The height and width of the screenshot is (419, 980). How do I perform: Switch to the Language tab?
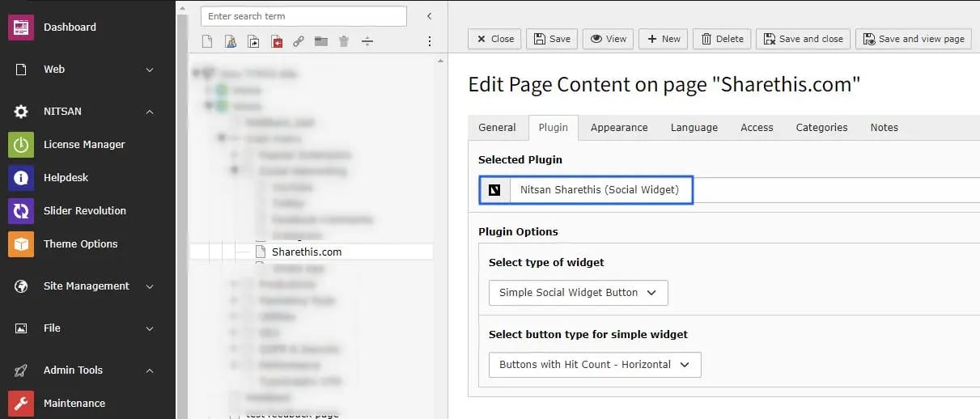coord(694,128)
